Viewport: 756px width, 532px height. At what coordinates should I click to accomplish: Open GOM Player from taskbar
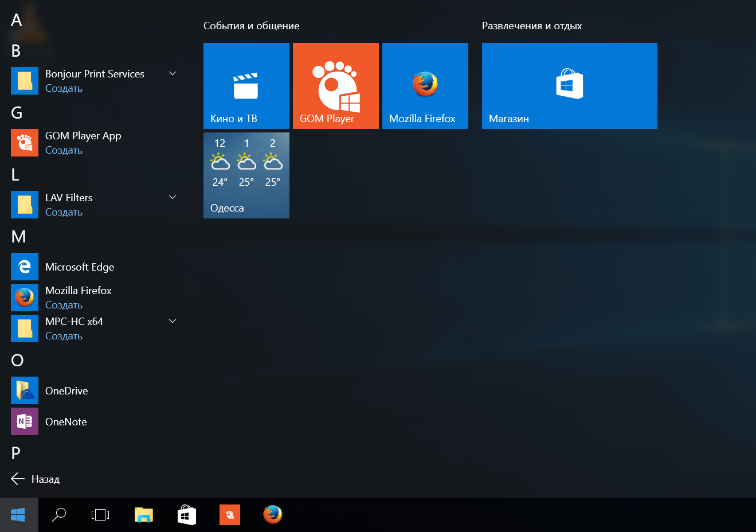pyautogui.click(x=230, y=515)
